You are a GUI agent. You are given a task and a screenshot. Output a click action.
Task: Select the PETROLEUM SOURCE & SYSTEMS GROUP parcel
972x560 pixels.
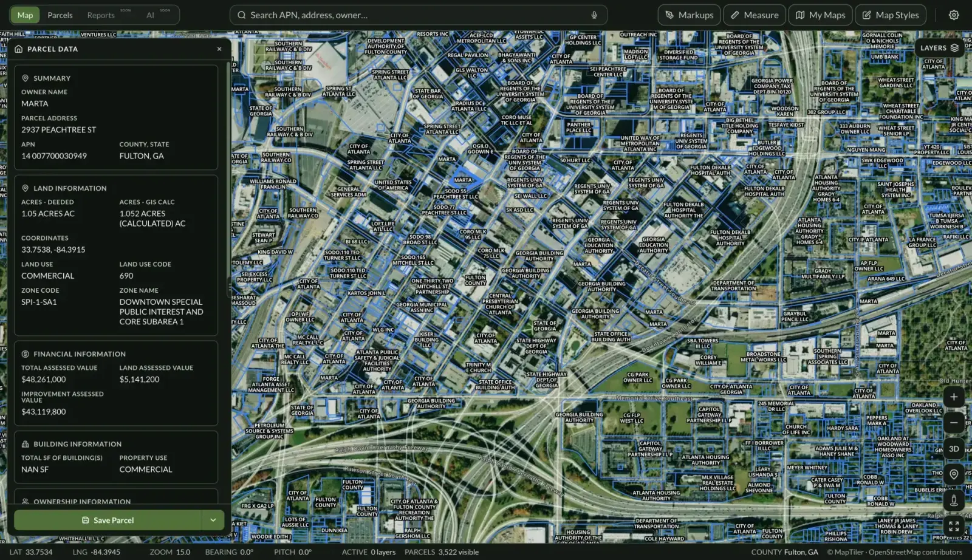pos(269,431)
